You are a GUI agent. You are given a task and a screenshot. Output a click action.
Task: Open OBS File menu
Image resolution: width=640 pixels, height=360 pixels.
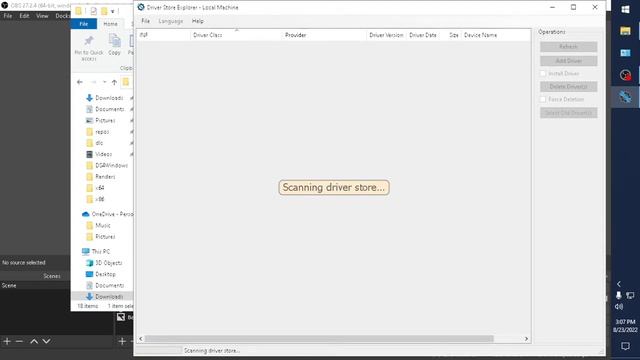8,16
